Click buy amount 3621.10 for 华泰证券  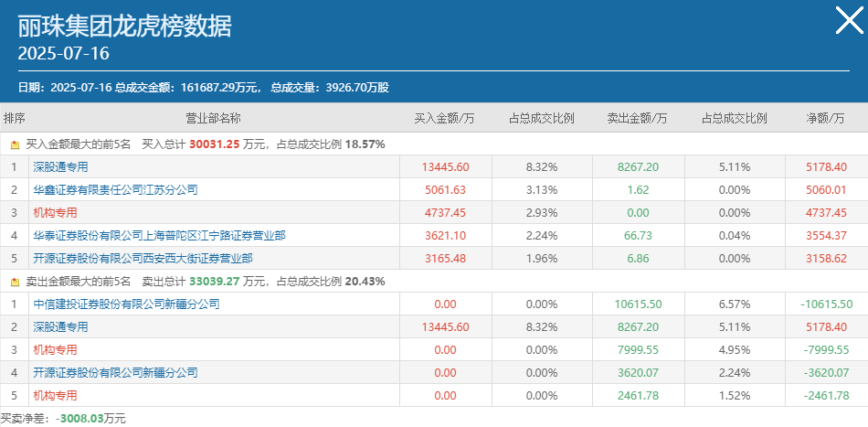pos(445,235)
